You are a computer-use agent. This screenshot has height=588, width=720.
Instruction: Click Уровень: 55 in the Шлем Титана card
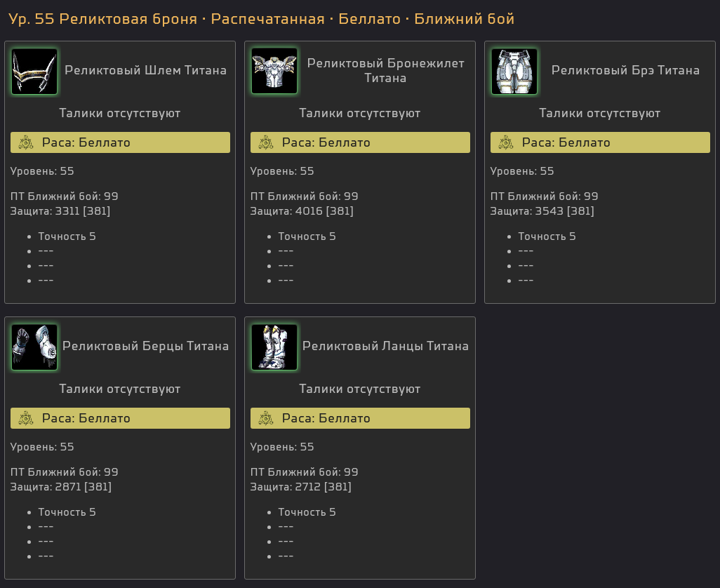pos(42,171)
